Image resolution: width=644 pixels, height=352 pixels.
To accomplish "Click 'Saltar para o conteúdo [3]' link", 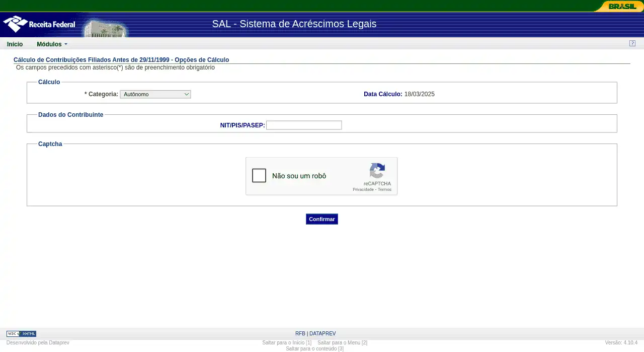I will (x=314, y=348).
